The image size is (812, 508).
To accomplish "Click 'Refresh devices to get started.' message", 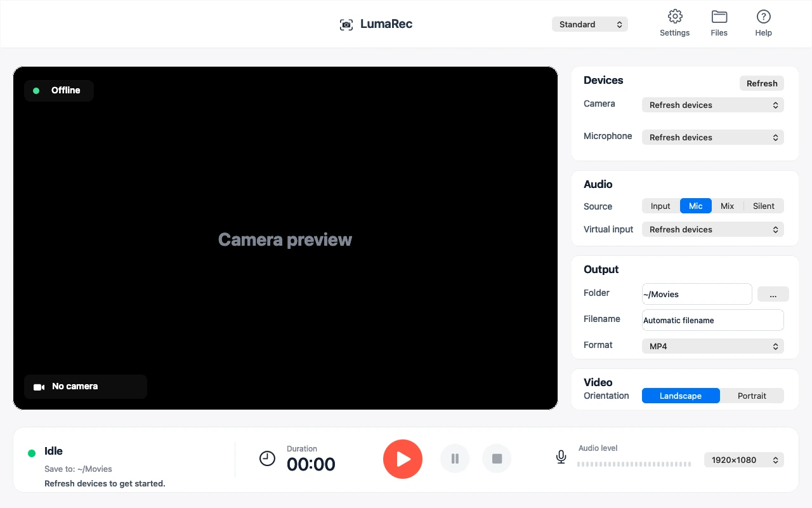I will 105,483.
